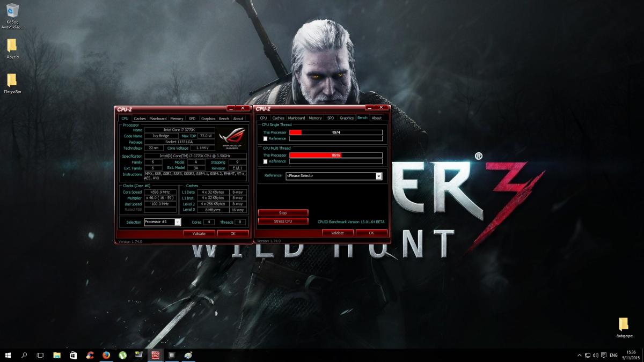The width and height of the screenshot is (644, 362).
Task: Open uTorrent from the taskbar
Action: [122, 355]
